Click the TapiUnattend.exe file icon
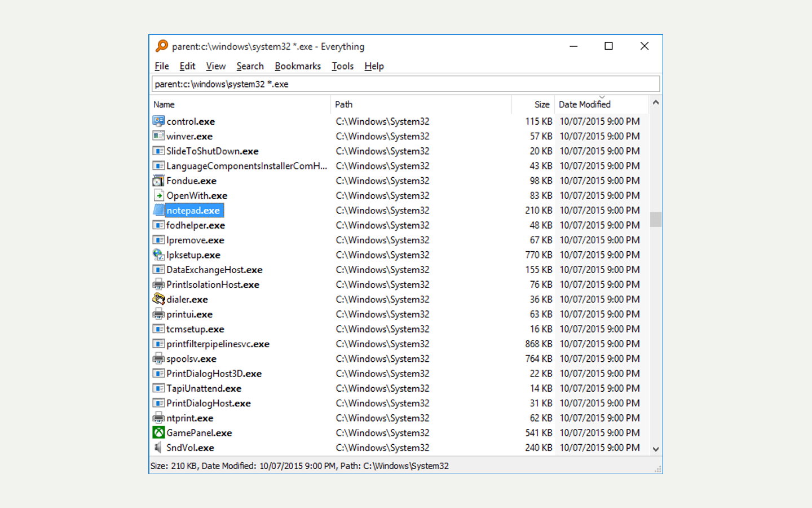Image resolution: width=812 pixels, height=508 pixels. point(158,388)
